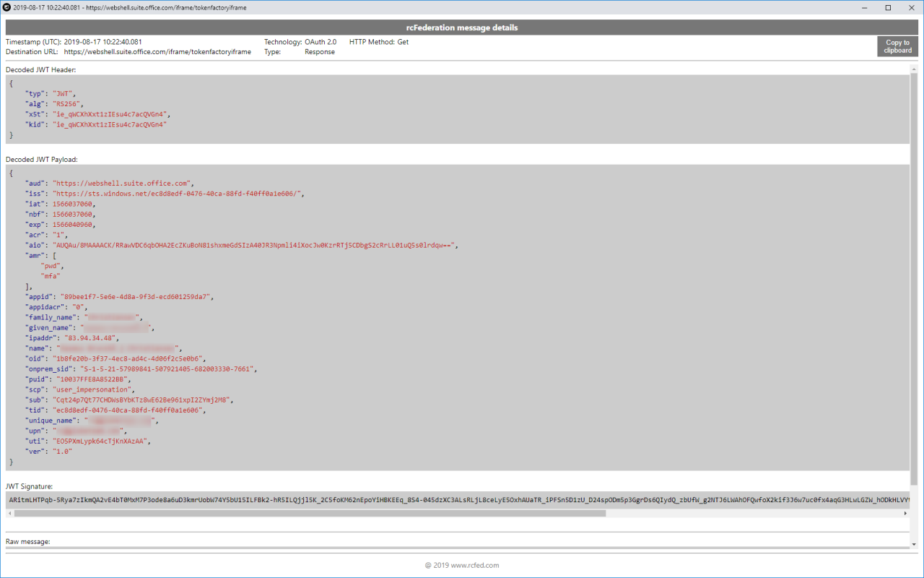Click the "appid" claim line
Image resolution: width=924 pixels, height=578 pixels.
[120, 296]
